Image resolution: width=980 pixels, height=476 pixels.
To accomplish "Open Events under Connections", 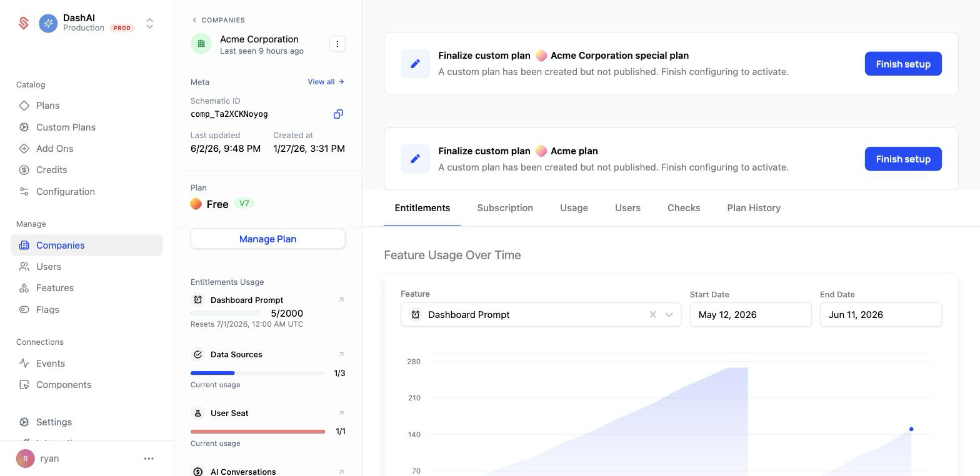I will pyautogui.click(x=51, y=364).
